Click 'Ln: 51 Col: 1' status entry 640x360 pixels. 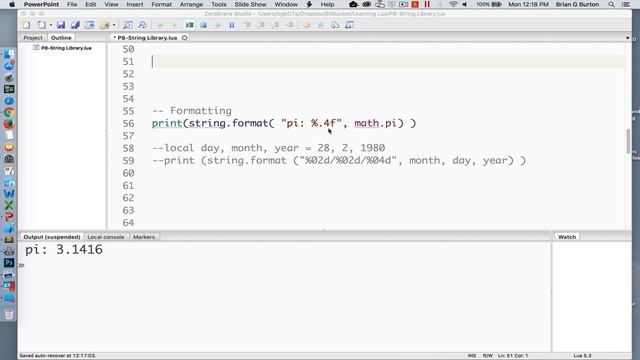(513, 356)
